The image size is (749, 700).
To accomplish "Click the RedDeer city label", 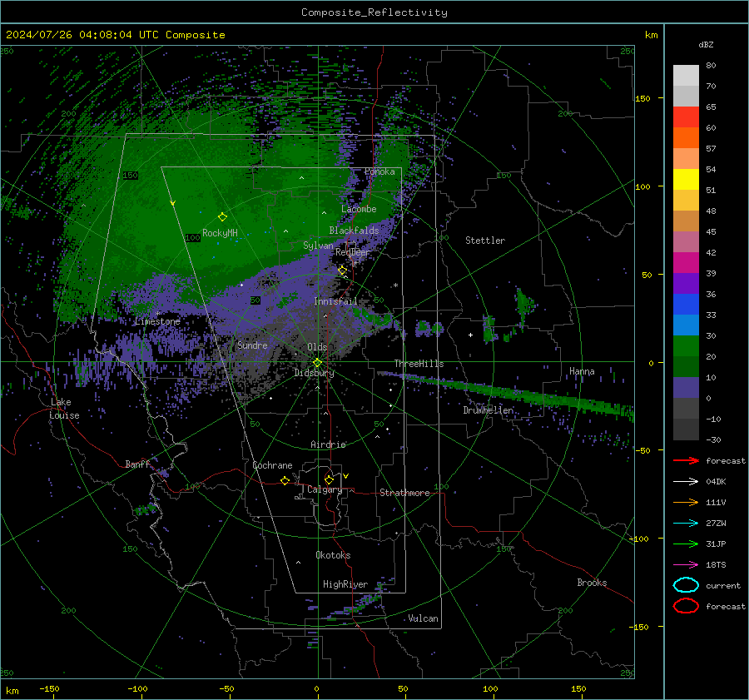I will [x=353, y=252].
